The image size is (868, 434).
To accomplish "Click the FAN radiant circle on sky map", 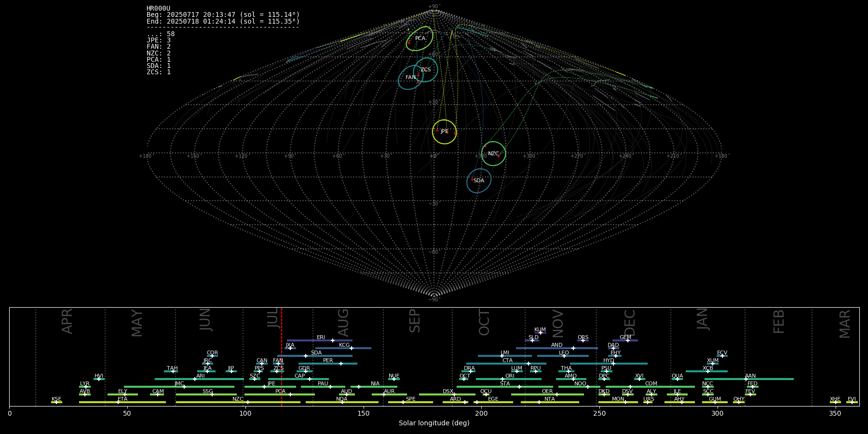I will (411, 78).
